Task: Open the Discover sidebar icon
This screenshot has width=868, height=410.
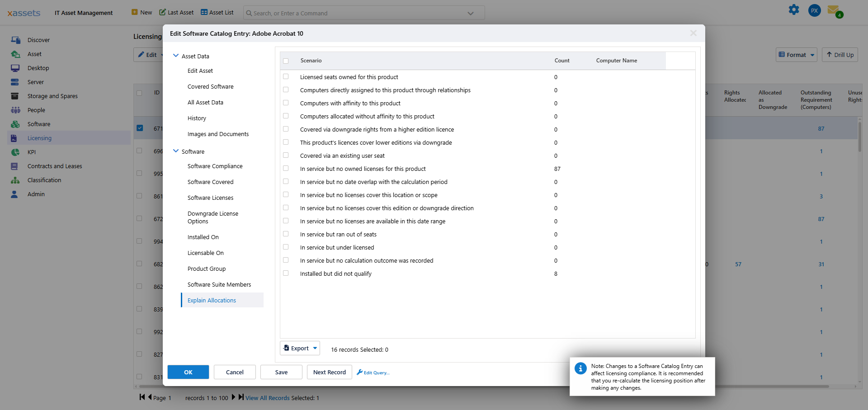Action: coord(15,40)
